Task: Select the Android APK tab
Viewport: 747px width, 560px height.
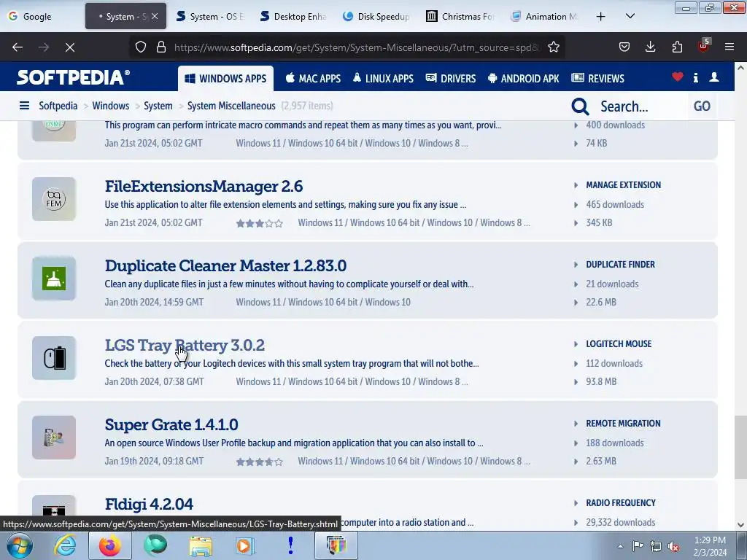Action: point(524,79)
